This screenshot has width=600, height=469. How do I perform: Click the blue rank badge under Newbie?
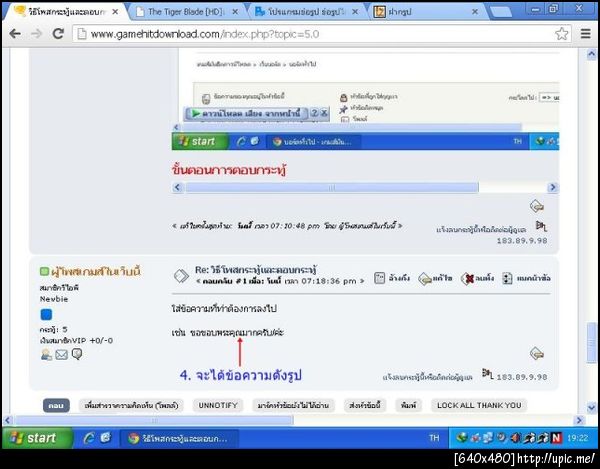point(46,315)
